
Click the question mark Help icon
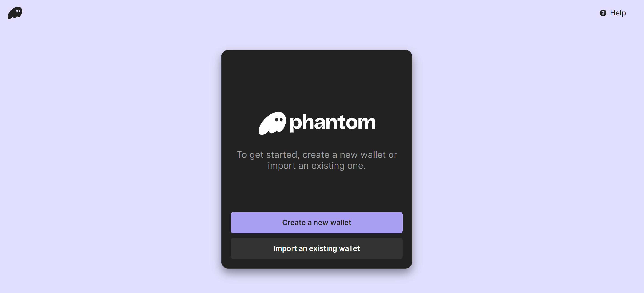[x=603, y=13]
